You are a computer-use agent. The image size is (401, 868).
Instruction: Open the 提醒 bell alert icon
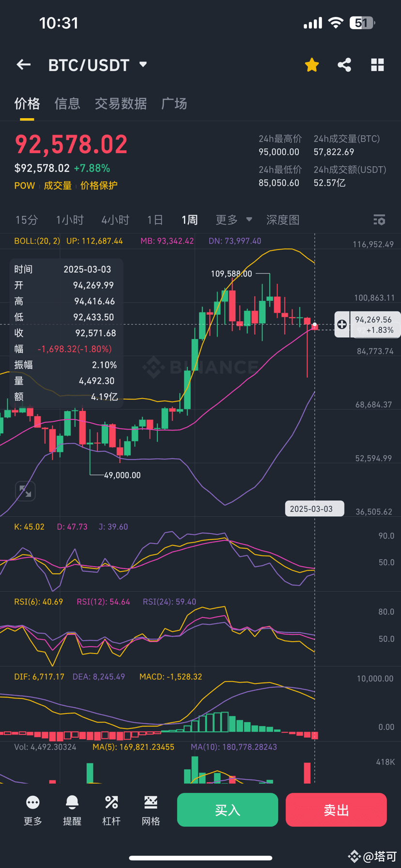pyautogui.click(x=72, y=803)
